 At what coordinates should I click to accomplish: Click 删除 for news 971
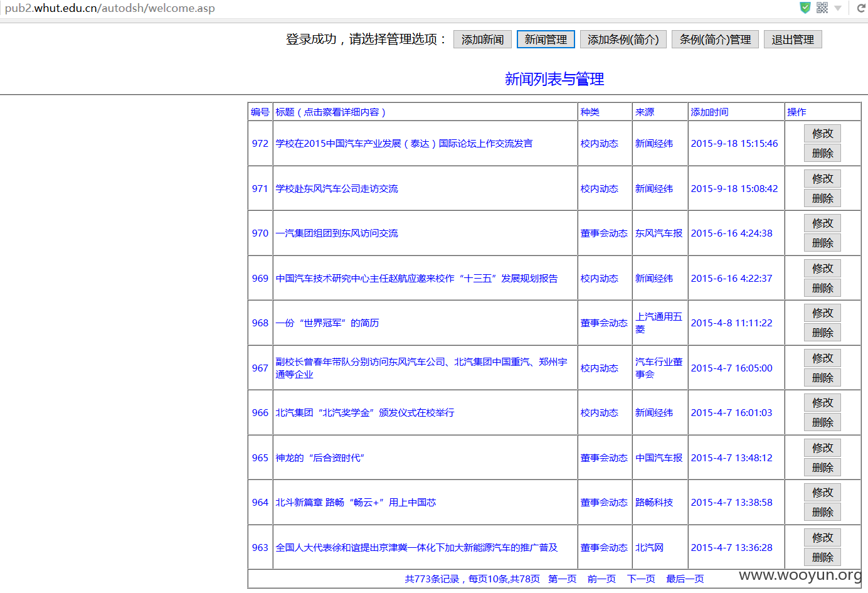click(x=822, y=198)
